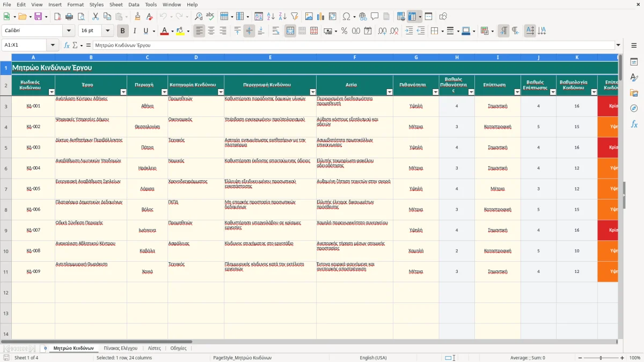Click the Save document icon
The width and height of the screenshot is (644, 362).
coord(38,17)
